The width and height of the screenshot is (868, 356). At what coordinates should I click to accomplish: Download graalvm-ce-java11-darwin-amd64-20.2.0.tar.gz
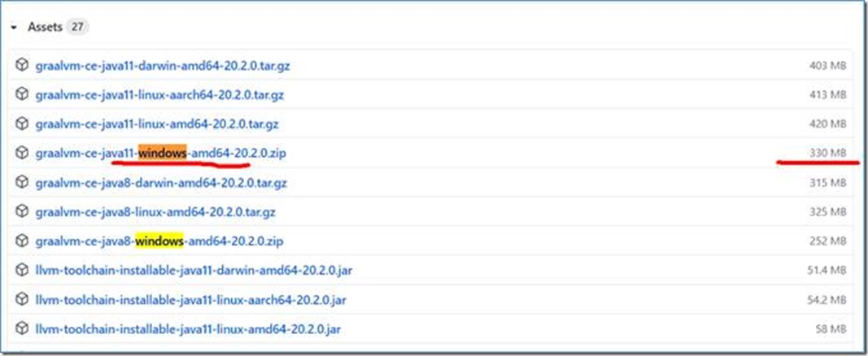point(163,66)
